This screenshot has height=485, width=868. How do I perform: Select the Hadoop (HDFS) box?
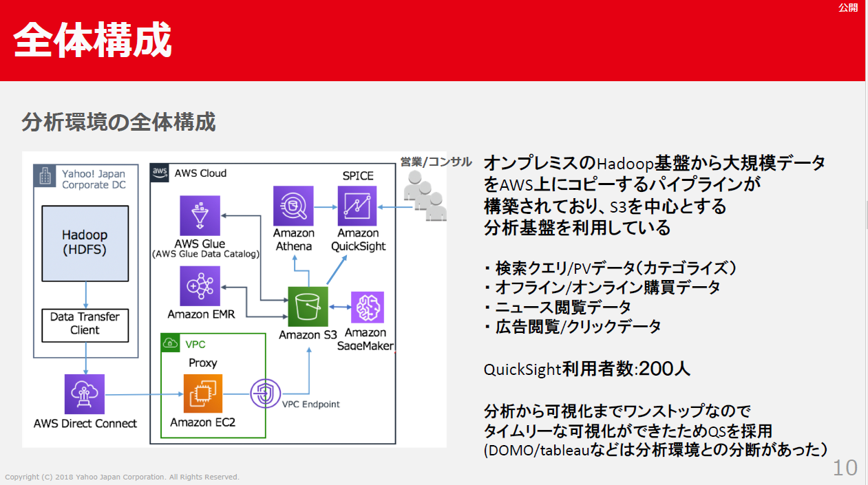coord(85,243)
